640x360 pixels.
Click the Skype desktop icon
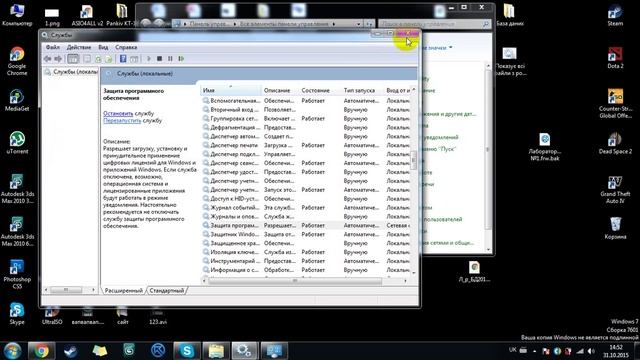click(17, 313)
